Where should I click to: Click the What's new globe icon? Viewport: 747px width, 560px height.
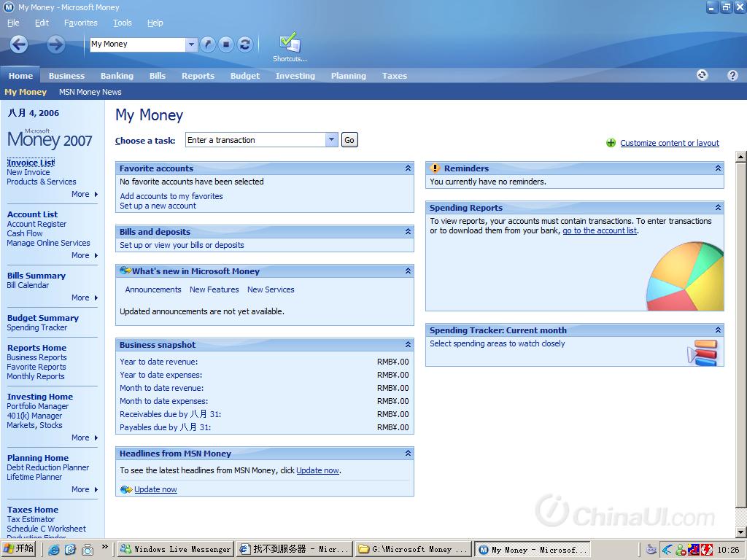(x=125, y=271)
